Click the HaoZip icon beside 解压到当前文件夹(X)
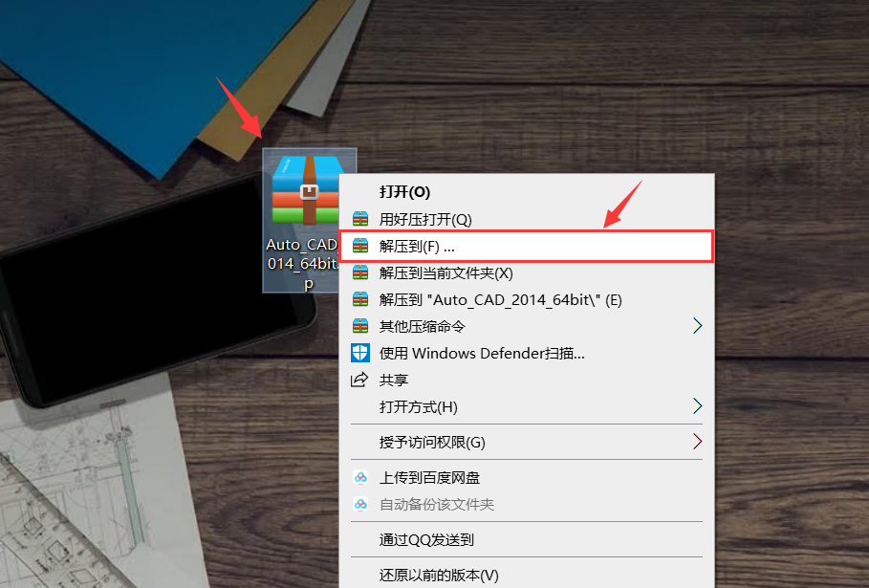This screenshot has height=588, width=869. (x=360, y=272)
